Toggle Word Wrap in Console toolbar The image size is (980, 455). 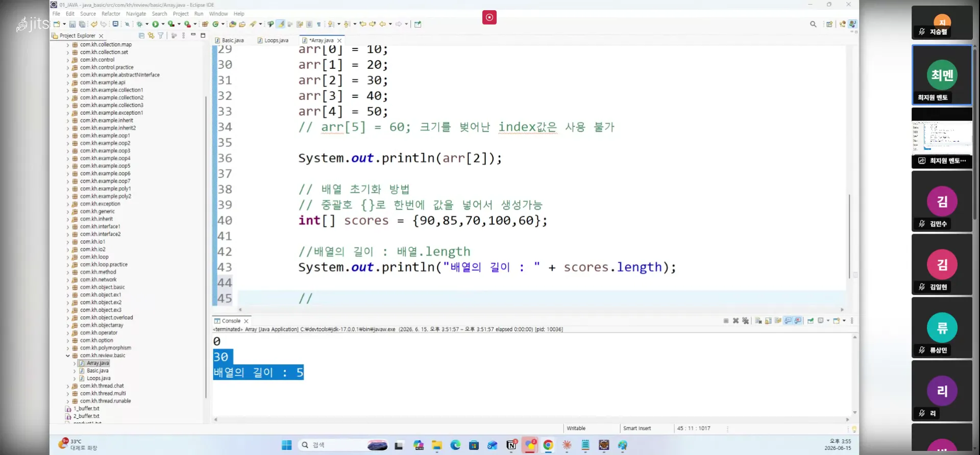tap(778, 321)
